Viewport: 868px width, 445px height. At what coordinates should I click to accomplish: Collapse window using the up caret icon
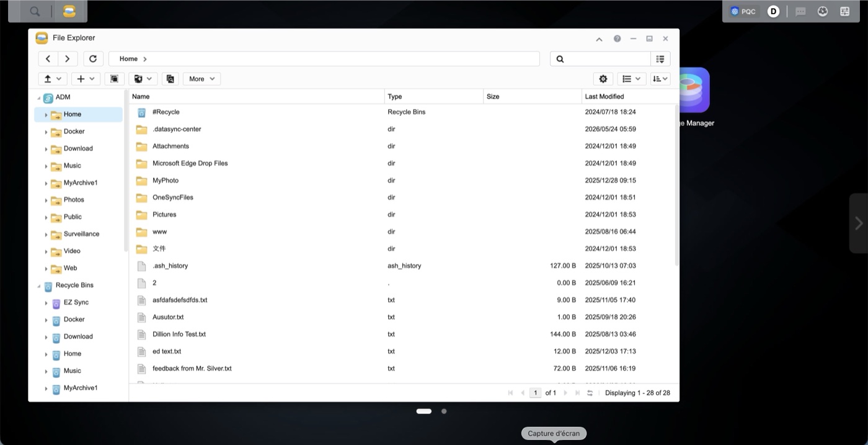point(599,39)
